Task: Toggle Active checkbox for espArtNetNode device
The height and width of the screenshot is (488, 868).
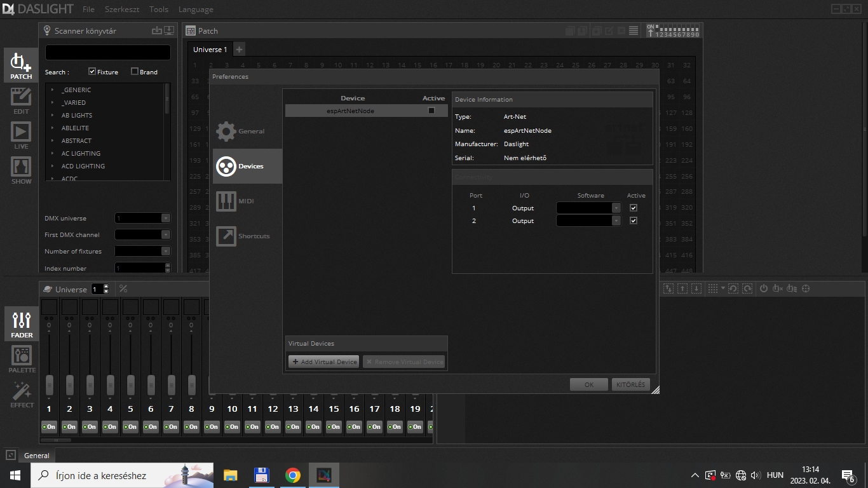Action: click(x=431, y=111)
